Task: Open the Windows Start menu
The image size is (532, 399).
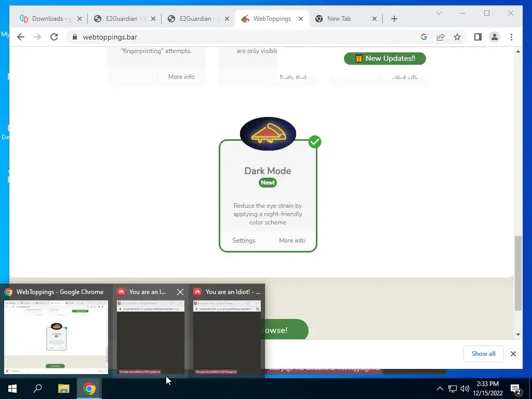Action: (12, 389)
